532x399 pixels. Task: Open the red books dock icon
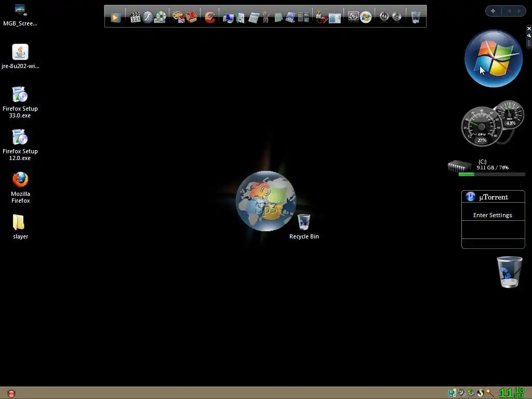[191, 17]
